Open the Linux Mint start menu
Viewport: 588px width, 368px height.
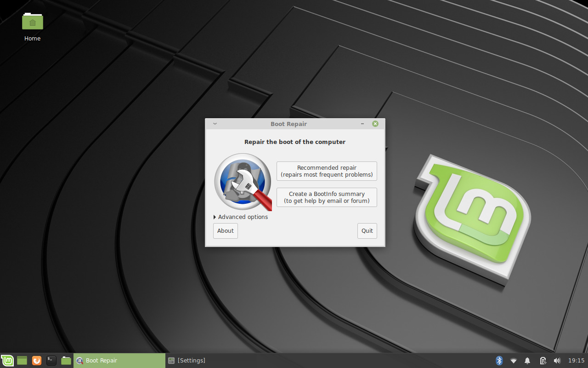point(7,361)
